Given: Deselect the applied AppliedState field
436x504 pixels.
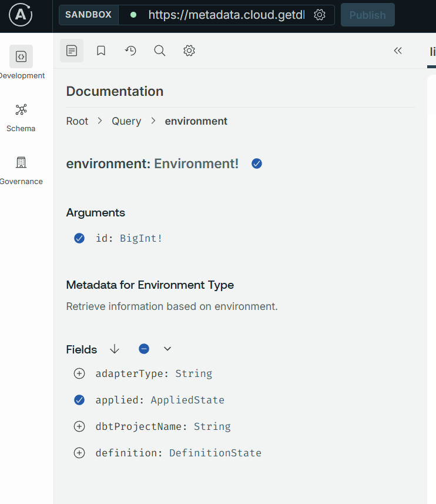Looking at the screenshot, I should click(79, 400).
